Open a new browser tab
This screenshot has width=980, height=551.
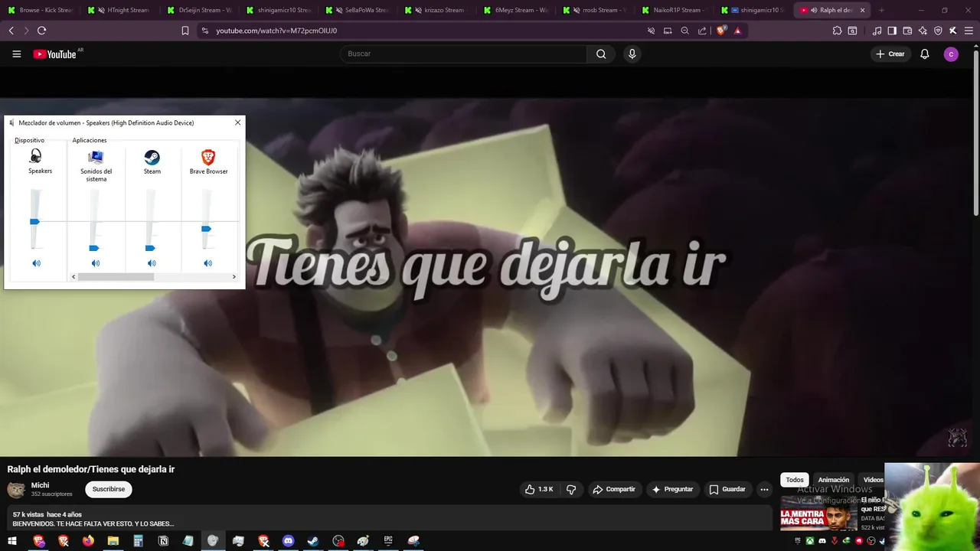click(881, 10)
